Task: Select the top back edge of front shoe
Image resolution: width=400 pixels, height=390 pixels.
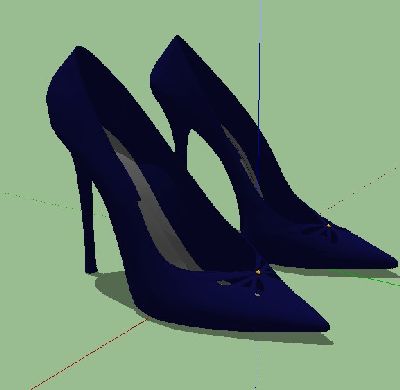Action: [x=77, y=51]
